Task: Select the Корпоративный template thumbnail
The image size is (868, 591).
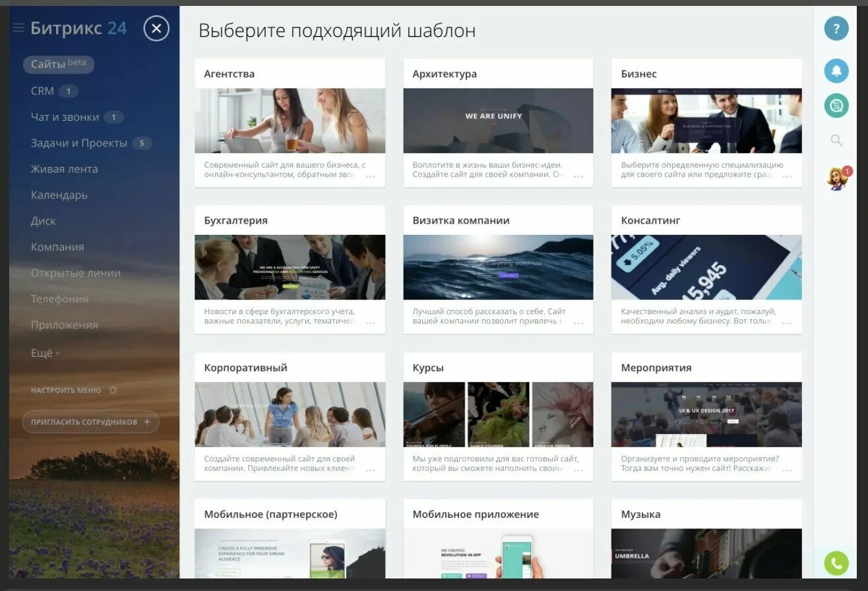Action: (290, 414)
